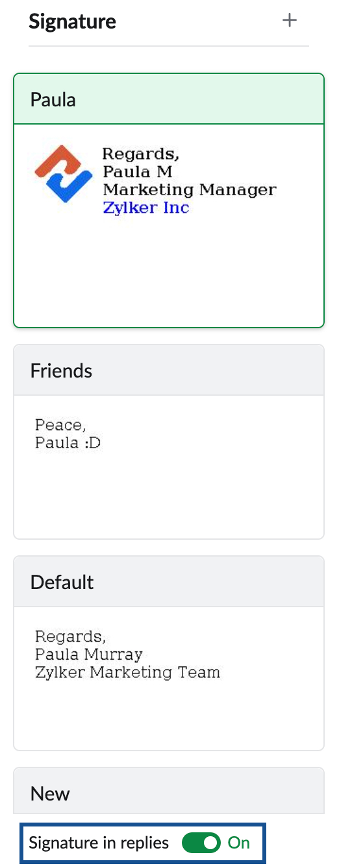This screenshot has height=868, width=339.
Task: Select the Paula signature card header
Action: coord(169,99)
